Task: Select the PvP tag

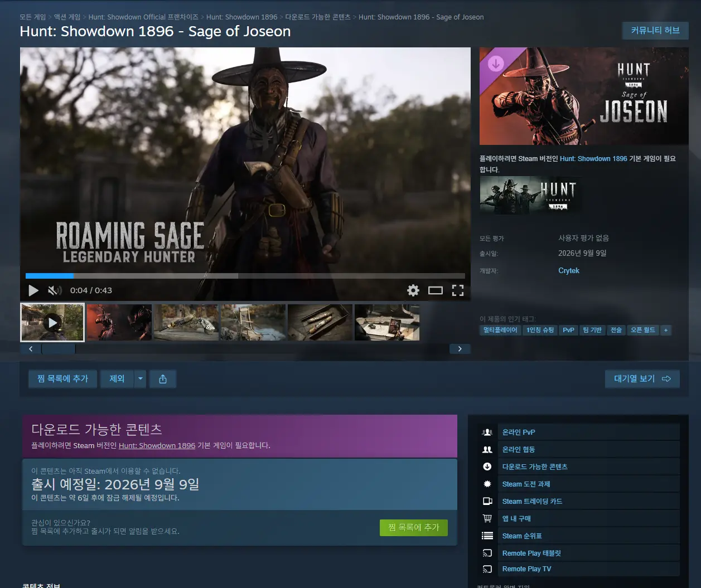Action: click(568, 330)
